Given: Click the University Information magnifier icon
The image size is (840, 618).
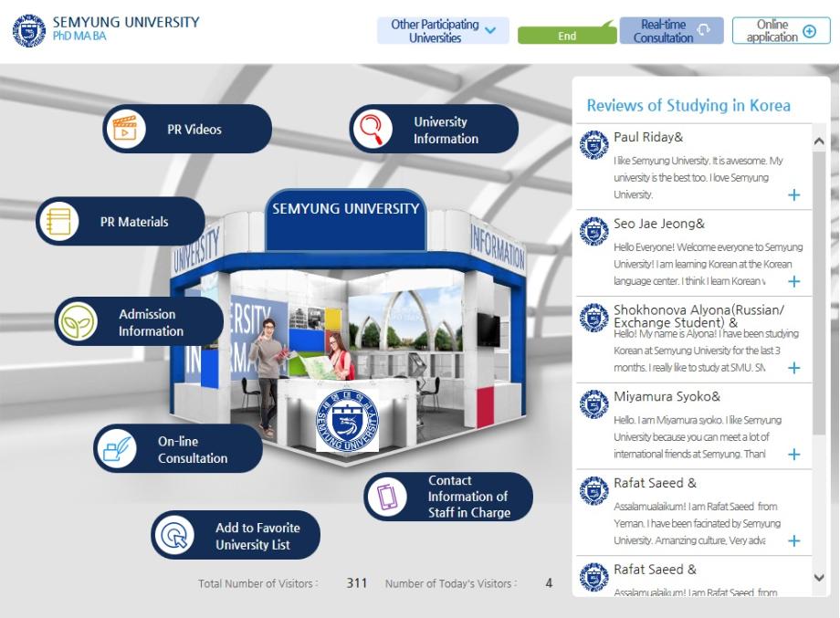Looking at the screenshot, I should click(372, 129).
